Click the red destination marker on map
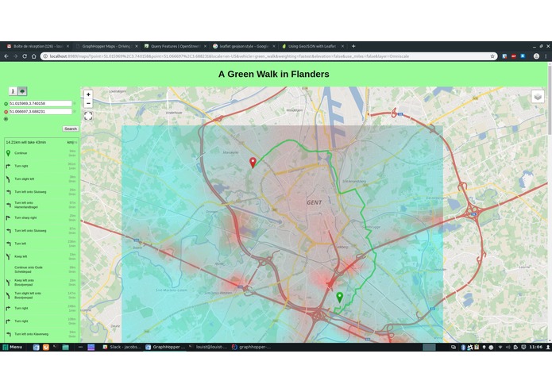Screen dimensions: 552x392 253,163
